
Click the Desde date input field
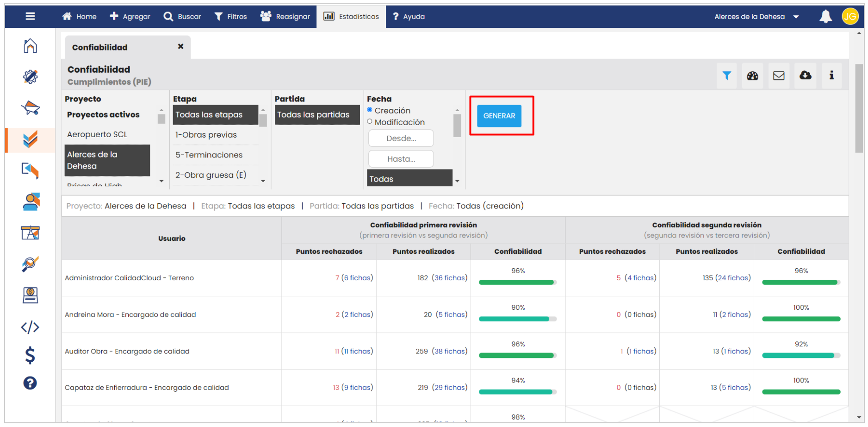click(x=401, y=138)
